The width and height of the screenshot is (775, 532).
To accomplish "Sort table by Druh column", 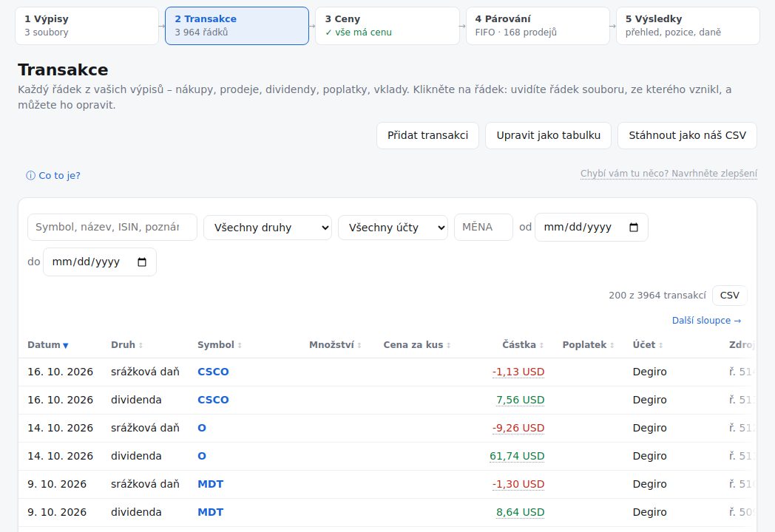I will coord(127,345).
